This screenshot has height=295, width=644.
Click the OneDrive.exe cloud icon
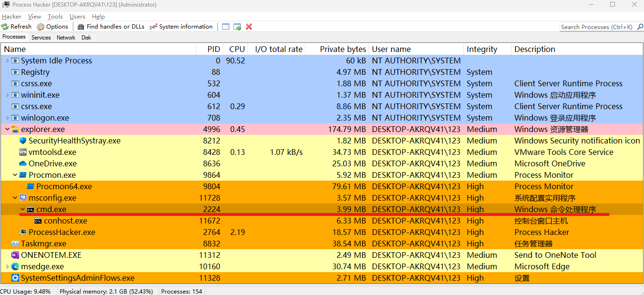(x=23, y=163)
